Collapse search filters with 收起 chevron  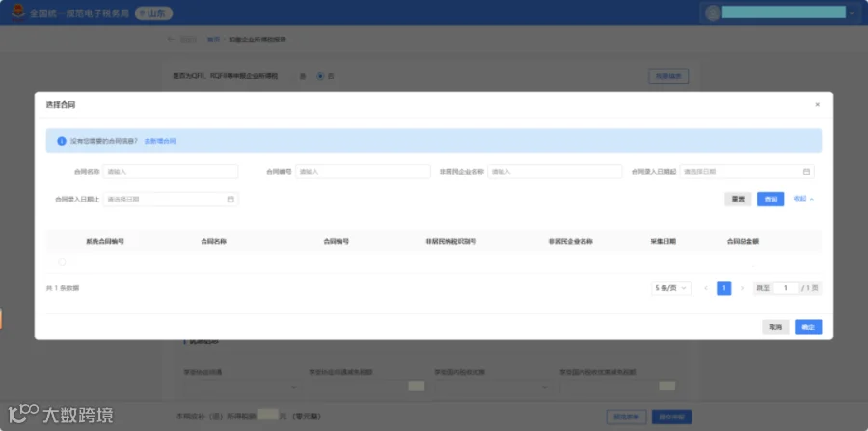[x=803, y=199]
